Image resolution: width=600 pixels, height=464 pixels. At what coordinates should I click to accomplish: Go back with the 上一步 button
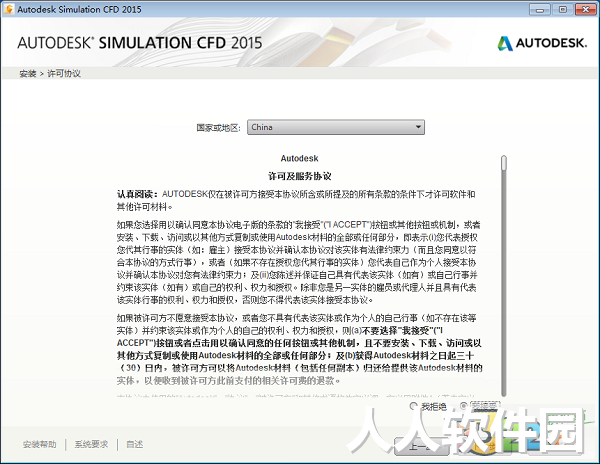coord(422,446)
